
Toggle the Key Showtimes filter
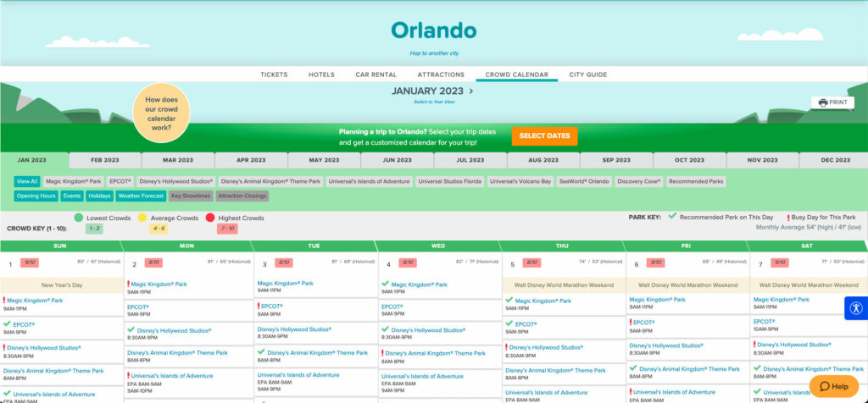tap(191, 196)
